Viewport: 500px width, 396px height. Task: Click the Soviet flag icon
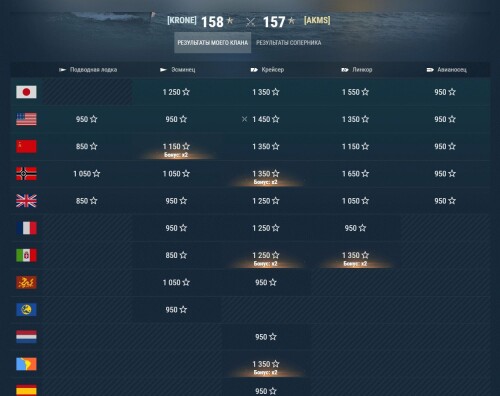pyautogui.click(x=26, y=146)
